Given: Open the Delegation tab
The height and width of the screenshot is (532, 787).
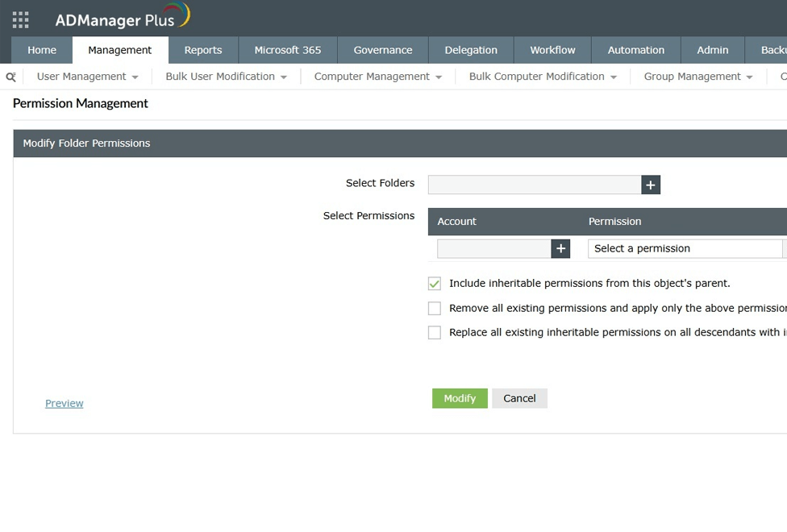Looking at the screenshot, I should [x=471, y=50].
